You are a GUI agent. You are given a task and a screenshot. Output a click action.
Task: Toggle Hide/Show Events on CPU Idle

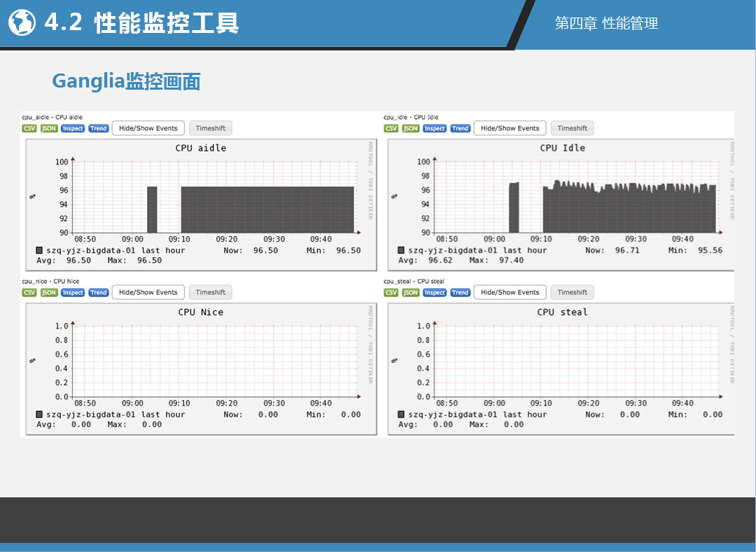point(510,128)
